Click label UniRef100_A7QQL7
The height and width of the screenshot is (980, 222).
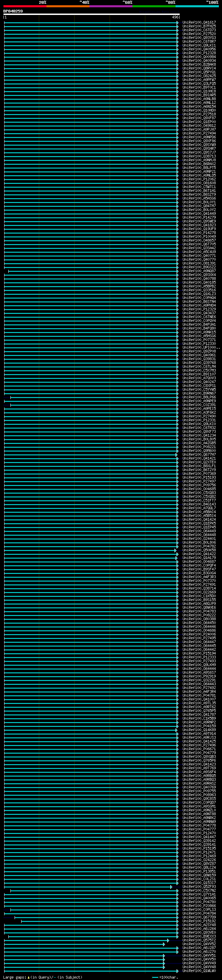coord(199,508)
